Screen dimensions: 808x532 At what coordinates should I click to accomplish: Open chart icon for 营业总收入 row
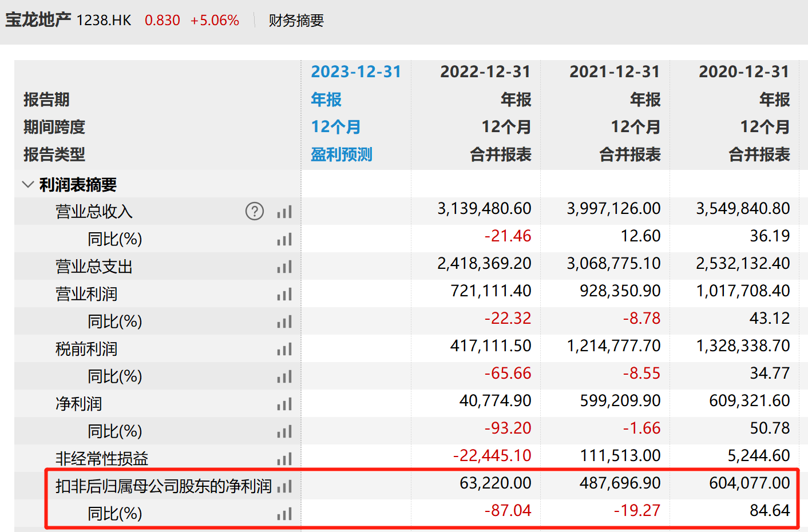(x=284, y=212)
